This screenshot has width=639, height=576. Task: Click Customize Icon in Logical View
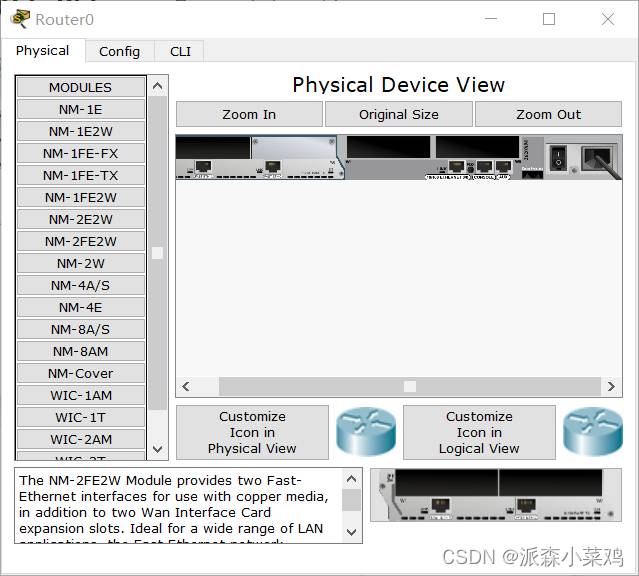pos(479,433)
